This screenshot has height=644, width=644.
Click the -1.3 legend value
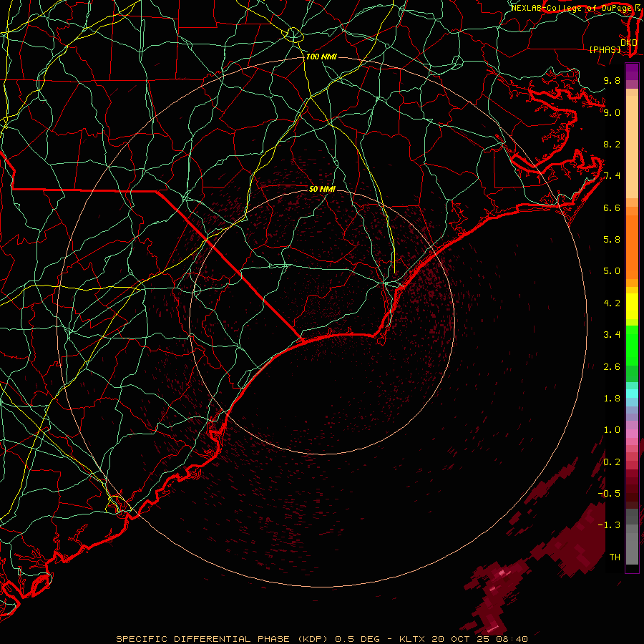[609, 525]
